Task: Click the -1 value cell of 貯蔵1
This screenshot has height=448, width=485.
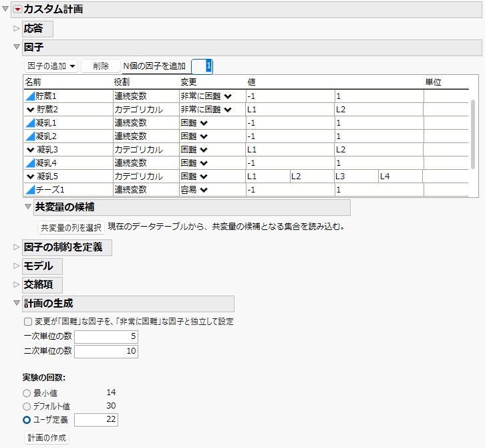Action: point(291,96)
